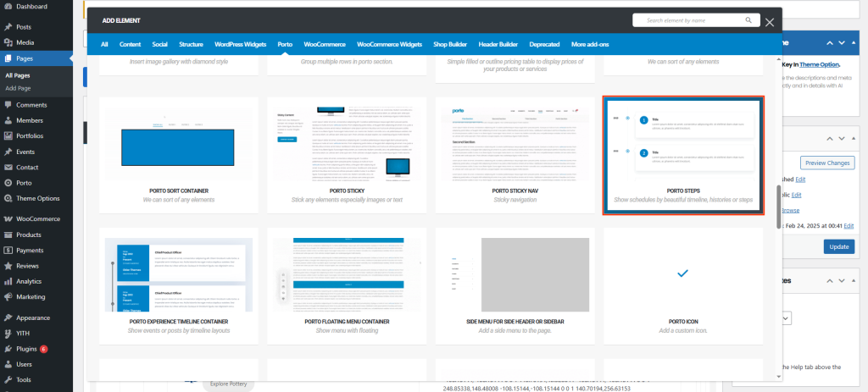The width and height of the screenshot is (868, 392).
Task: Open Plugins menu with update badge
Action: [x=8, y=349]
